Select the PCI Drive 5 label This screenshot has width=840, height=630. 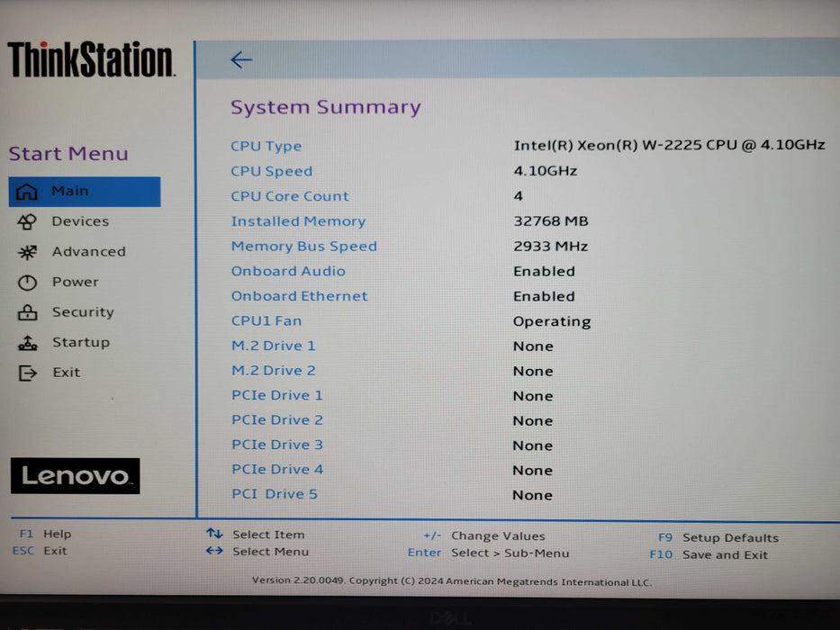click(275, 494)
